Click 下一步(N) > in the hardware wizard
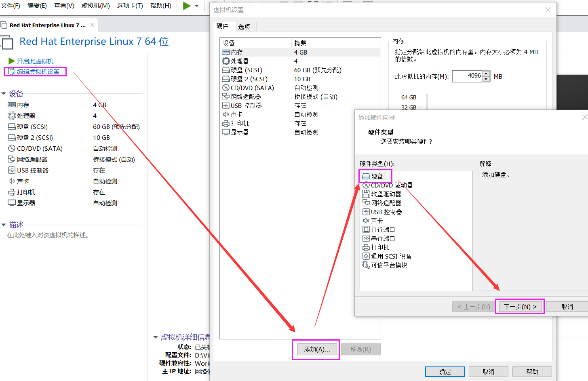The height and width of the screenshot is (381, 588). 520,307
